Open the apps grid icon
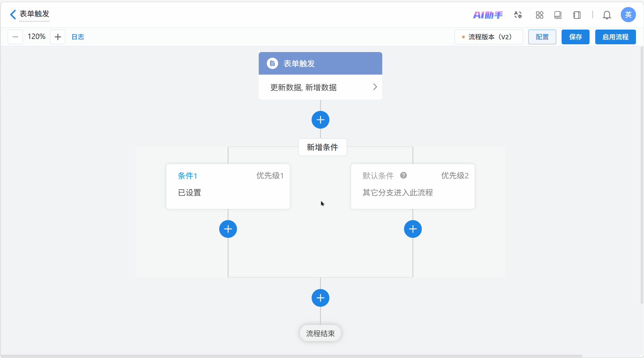 click(539, 15)
